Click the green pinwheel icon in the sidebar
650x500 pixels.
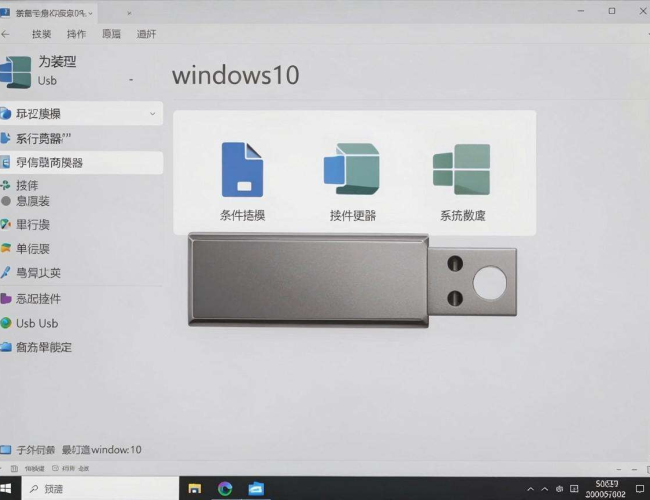pyautogui.click(x=5, y=185)
